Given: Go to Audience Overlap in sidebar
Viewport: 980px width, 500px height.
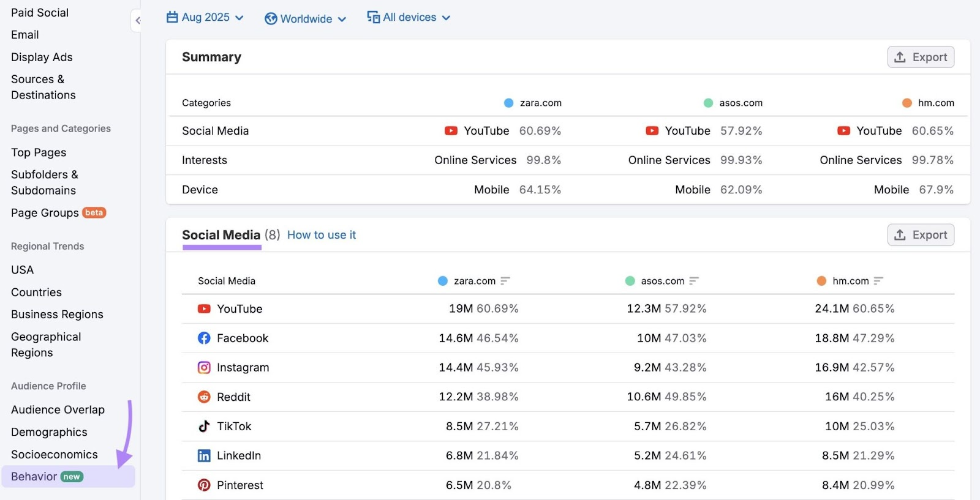Looking at the screenshot, I should coord(58,410).
